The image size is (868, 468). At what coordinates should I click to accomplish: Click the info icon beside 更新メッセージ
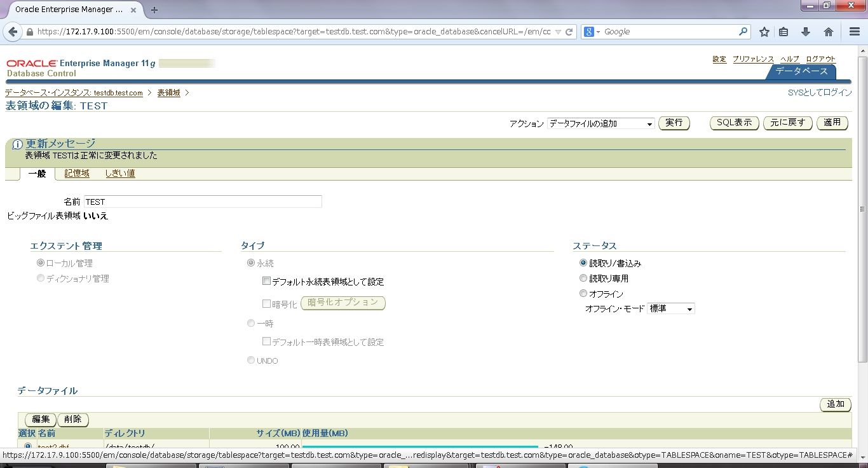(x=18, y=144)
